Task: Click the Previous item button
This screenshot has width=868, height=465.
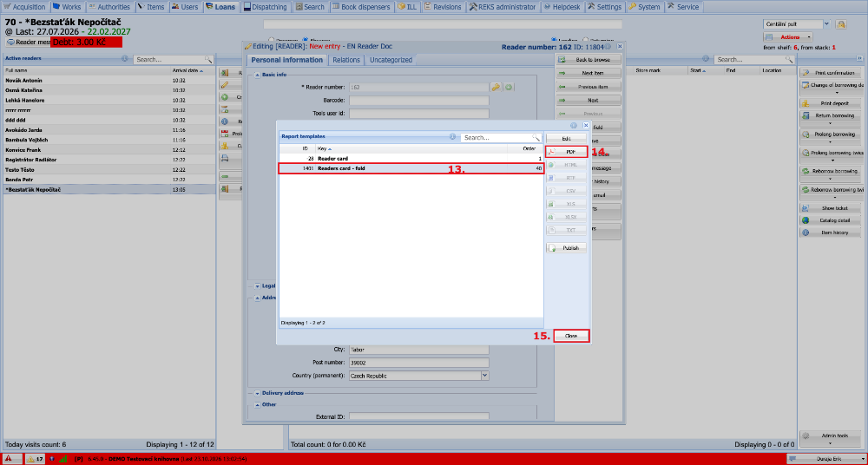Action: pos(589,87)
